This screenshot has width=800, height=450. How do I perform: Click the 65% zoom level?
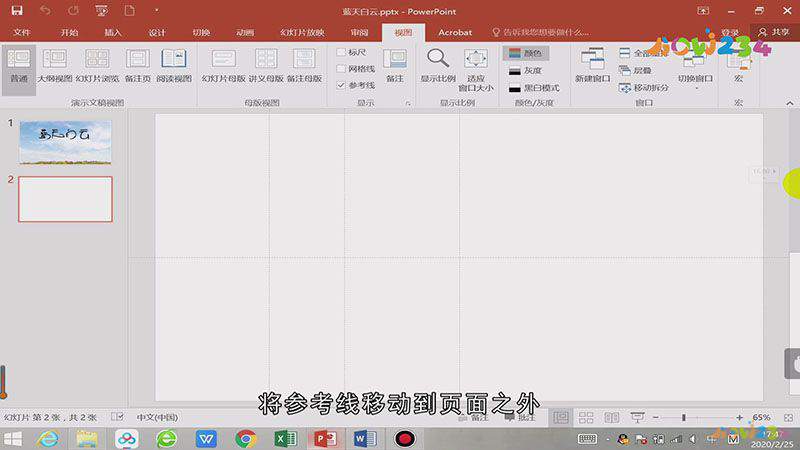point(761,418)
